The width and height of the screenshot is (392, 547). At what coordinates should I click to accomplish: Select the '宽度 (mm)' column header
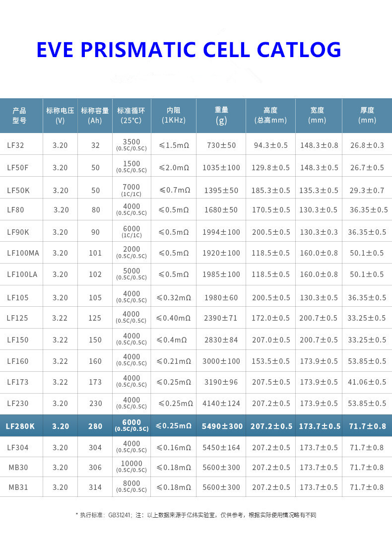(x=318, y=115)
